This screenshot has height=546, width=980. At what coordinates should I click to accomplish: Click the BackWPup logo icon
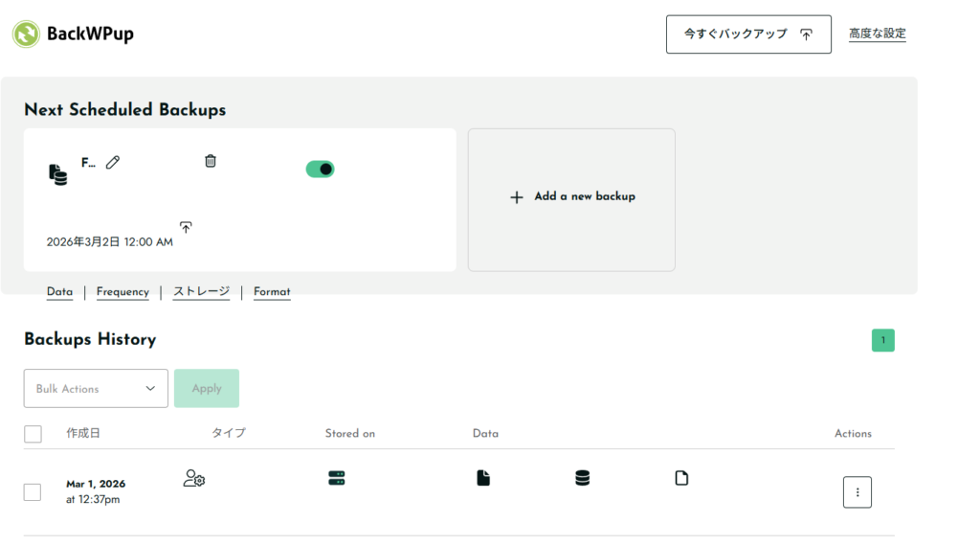(x=26, y=34)
